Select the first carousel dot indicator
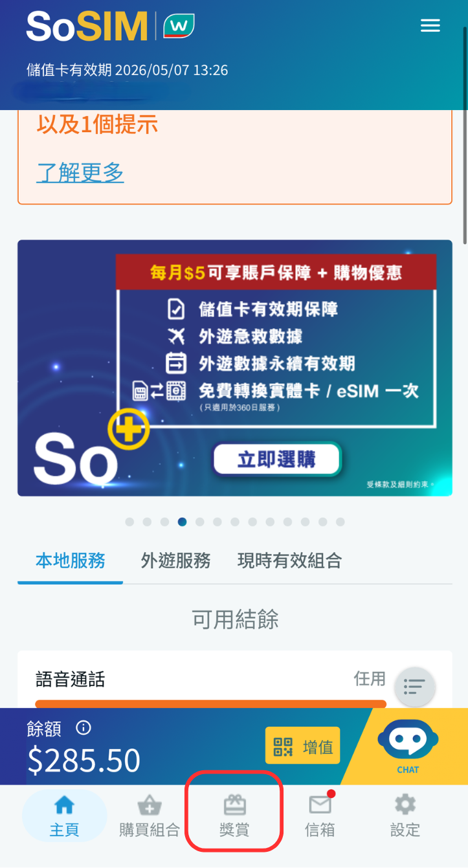468x868 pixels. tap(129, 522)
